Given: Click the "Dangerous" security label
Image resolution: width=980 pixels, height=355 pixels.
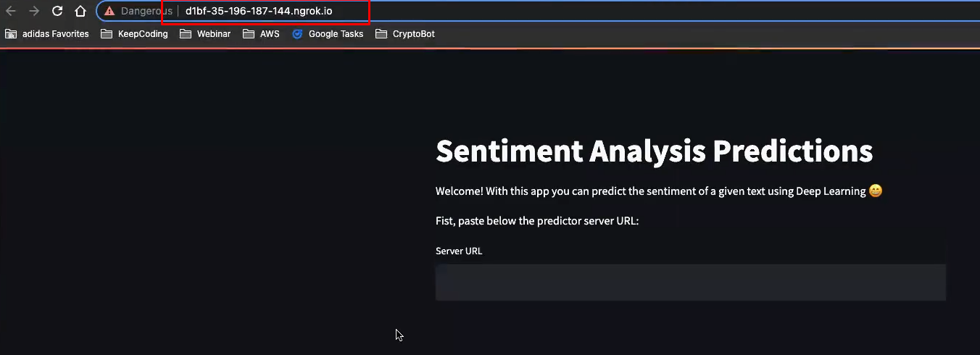Looking at the screenshot, I should (146, 11).
